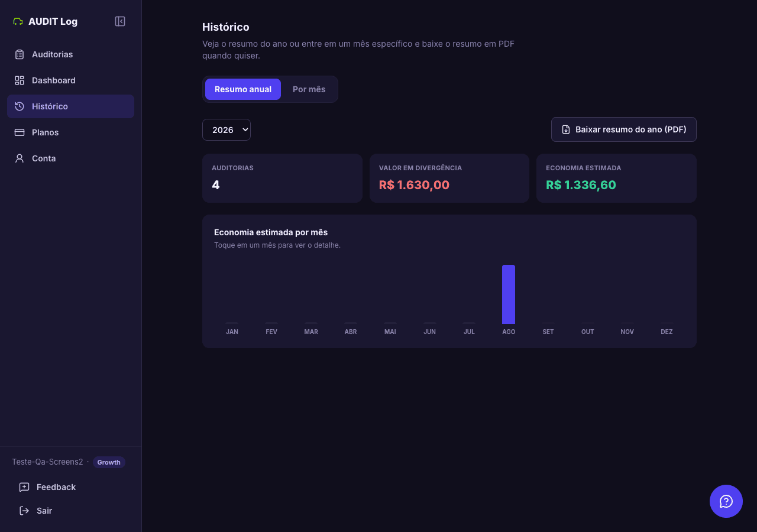Click the MAR month label

tap(311, 332)
